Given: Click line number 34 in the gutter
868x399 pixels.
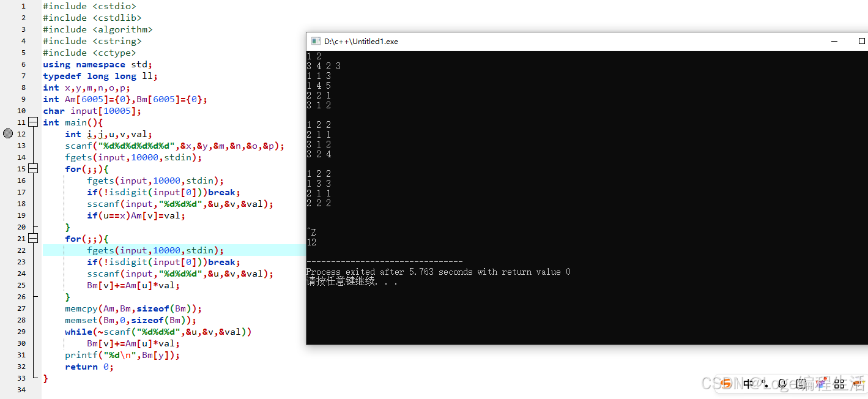Looking at the screenshot, I should [x=21, y=390].
